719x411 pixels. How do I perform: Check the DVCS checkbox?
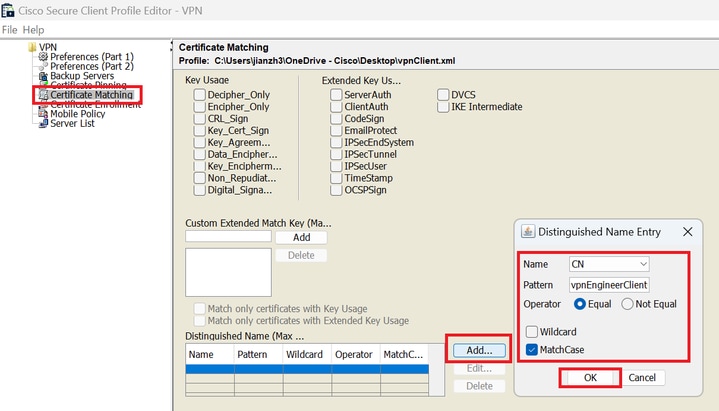click(x=443, y=95)
